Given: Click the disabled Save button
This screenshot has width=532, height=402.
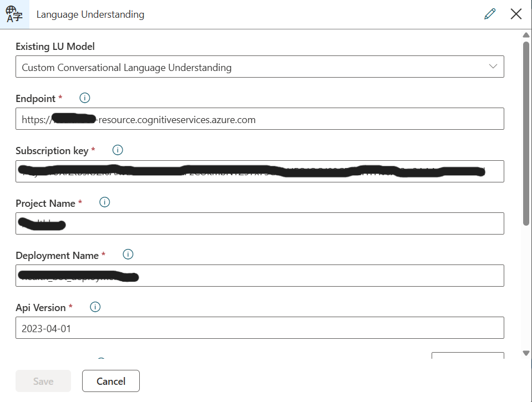Looking at the screenshot, I should tap(43, 381).
